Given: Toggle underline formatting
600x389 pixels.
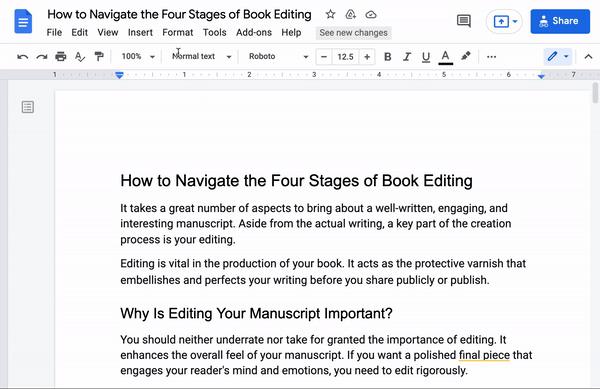Looking at the screenshot, I should pyautogui.click(x=426, y=57).
